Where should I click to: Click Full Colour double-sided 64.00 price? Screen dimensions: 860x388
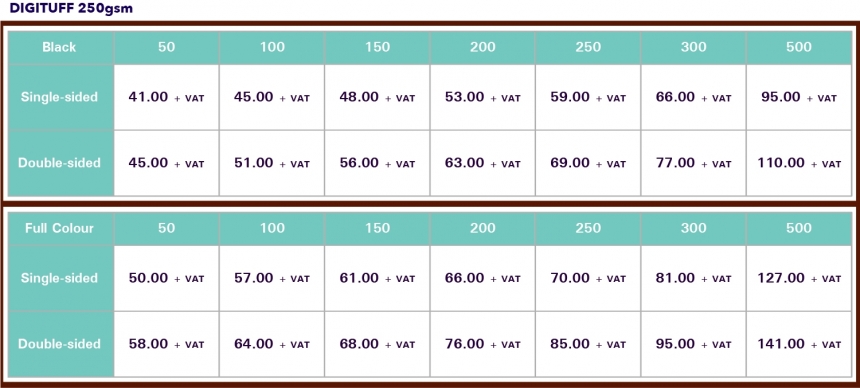[271, 344]
